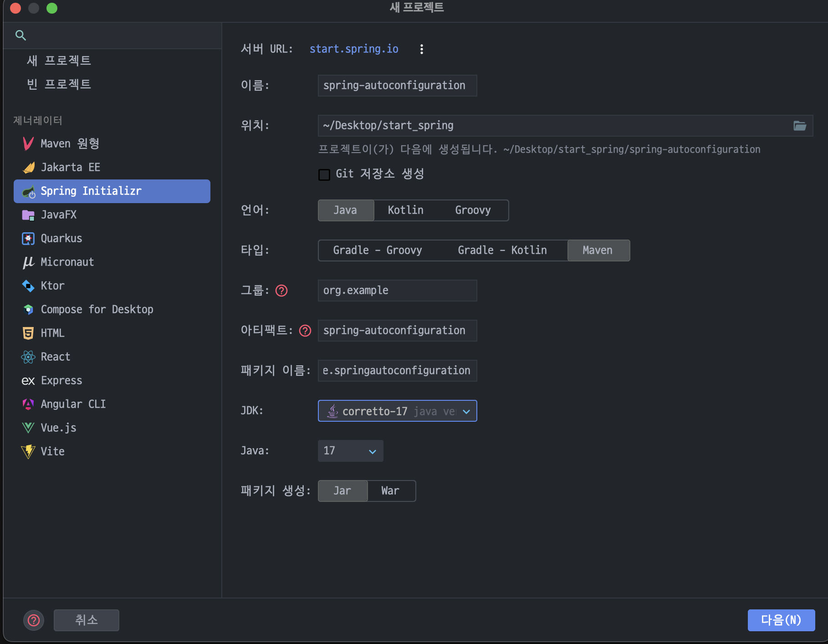Click the Vite lightning icon
The width and height of the screenshot is (828, 644).
pos(28,452)
